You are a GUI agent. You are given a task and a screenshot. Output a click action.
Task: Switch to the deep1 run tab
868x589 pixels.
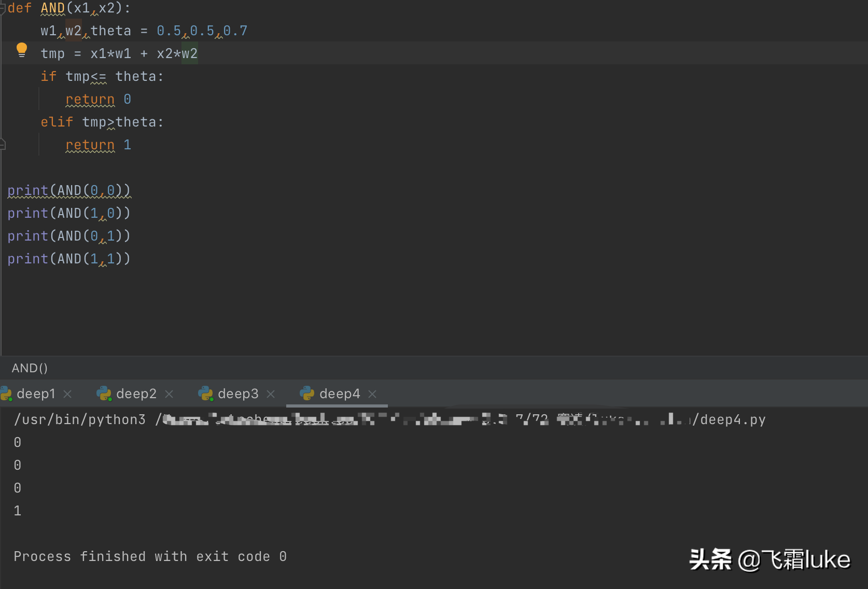pos(36,394)
